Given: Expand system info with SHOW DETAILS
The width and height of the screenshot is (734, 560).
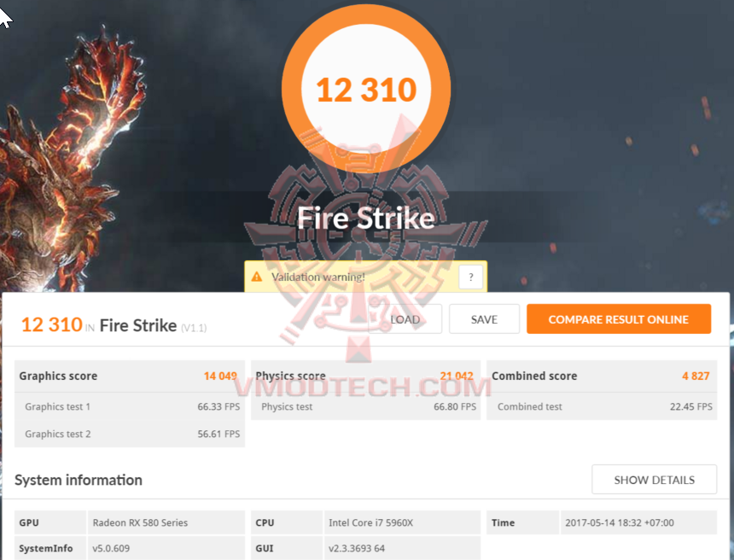Looking at the screenshot, I should pyautogui.click(x=654, y=480).
